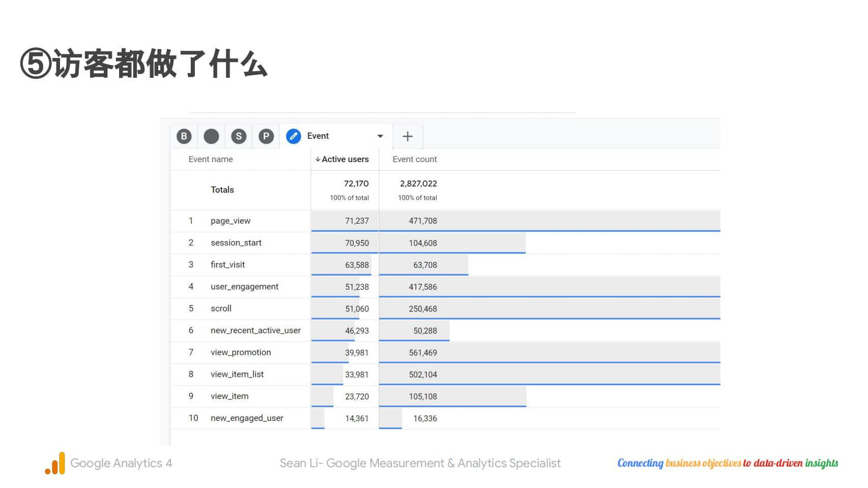Open the new_engaged_user event
868x488 pixels.
[x=247, y=418]
